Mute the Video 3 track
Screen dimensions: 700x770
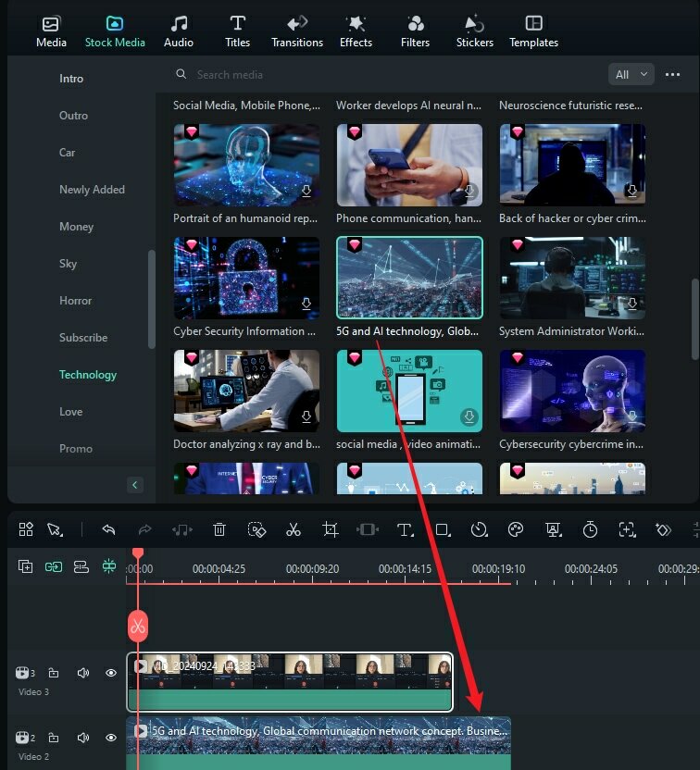[x=83, y=673]
